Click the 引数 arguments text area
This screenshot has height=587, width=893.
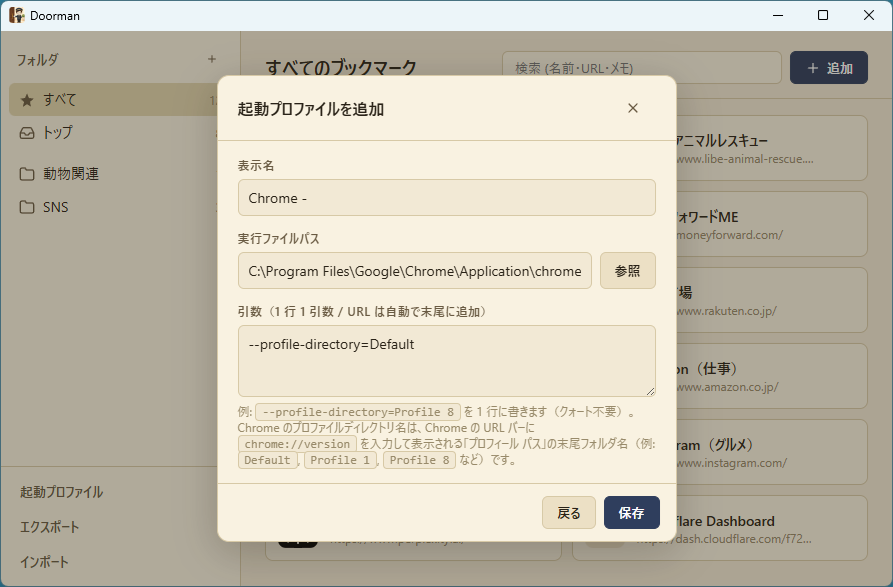pos(446,361)
